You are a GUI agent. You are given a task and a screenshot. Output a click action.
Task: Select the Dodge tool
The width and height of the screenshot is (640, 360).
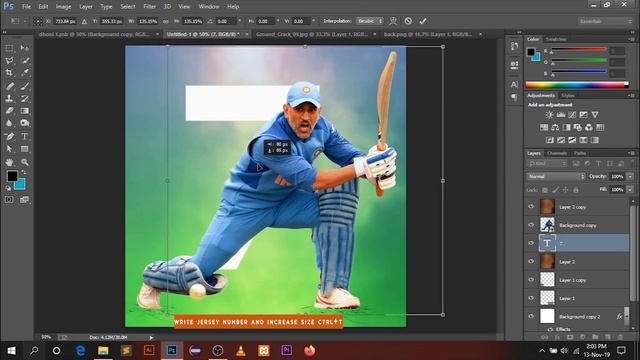(24, 123)
